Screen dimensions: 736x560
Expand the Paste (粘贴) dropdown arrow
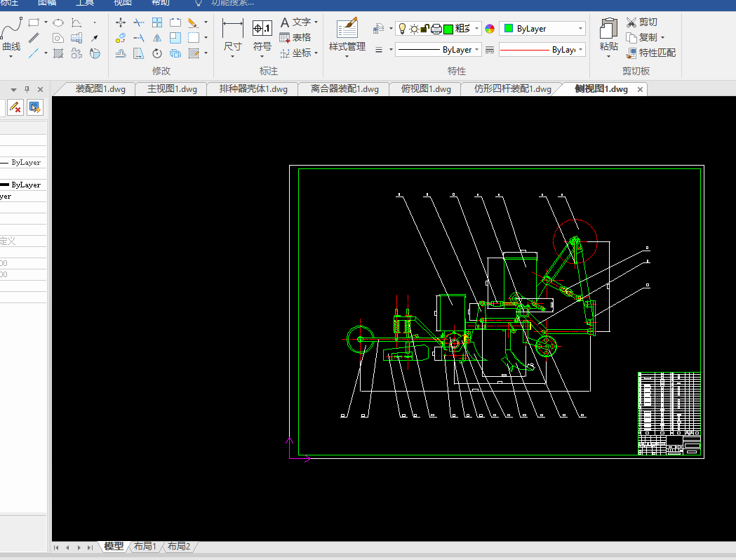click(608, 57)
